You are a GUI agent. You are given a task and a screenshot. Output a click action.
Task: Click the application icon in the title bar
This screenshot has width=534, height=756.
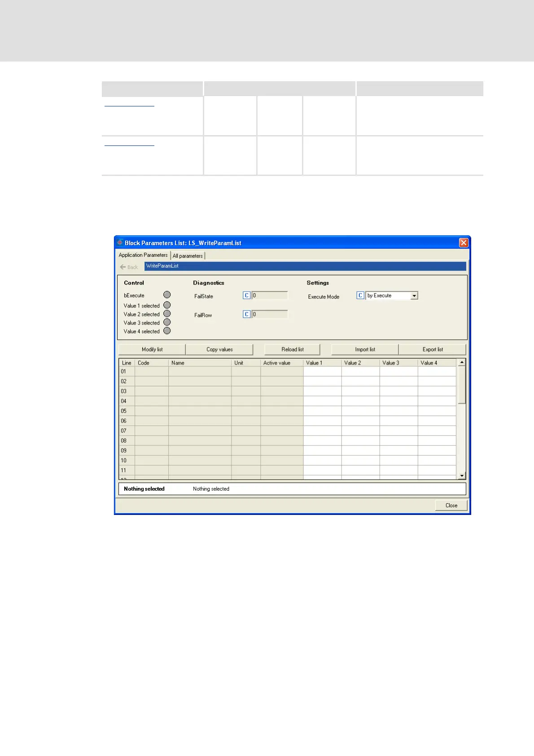pyautogui.click(x=120, y=242)
